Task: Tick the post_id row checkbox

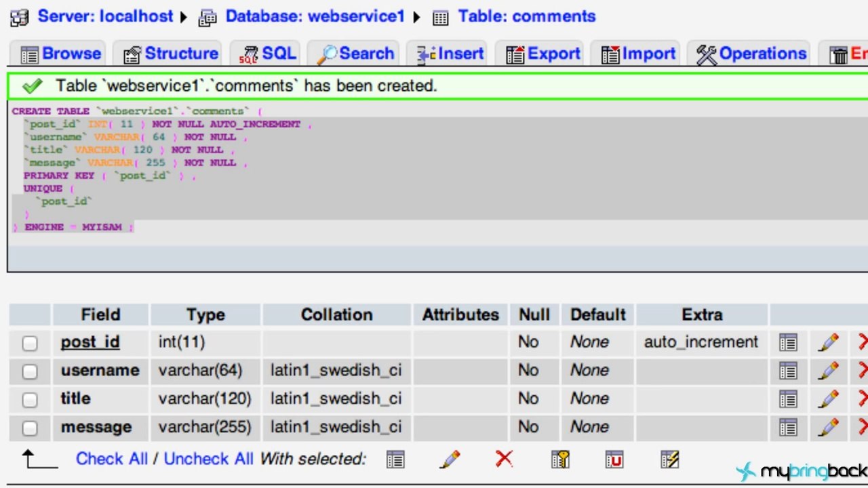Action: (30, 343)
